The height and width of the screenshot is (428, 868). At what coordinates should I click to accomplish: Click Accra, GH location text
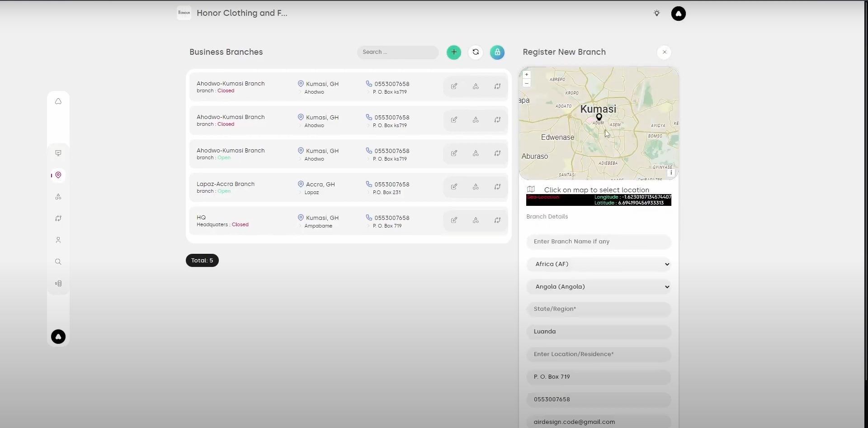click(x=321, y=185)
